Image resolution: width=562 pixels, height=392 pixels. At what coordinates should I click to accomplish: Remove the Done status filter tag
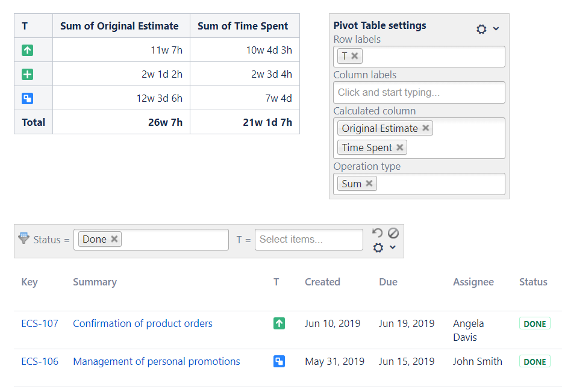click(114, 239)
